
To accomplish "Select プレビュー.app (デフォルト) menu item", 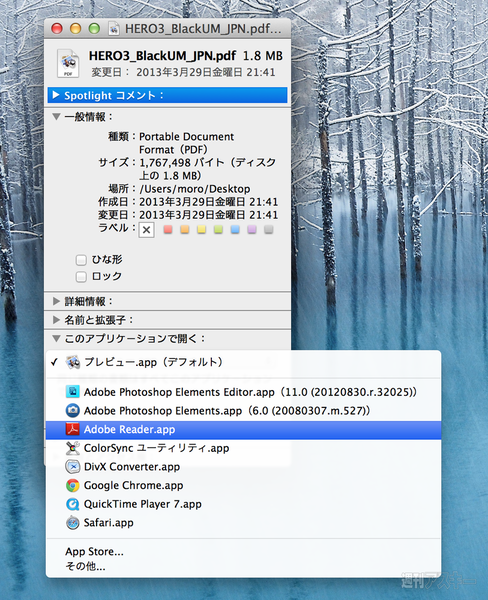I will tap(243, 362).
